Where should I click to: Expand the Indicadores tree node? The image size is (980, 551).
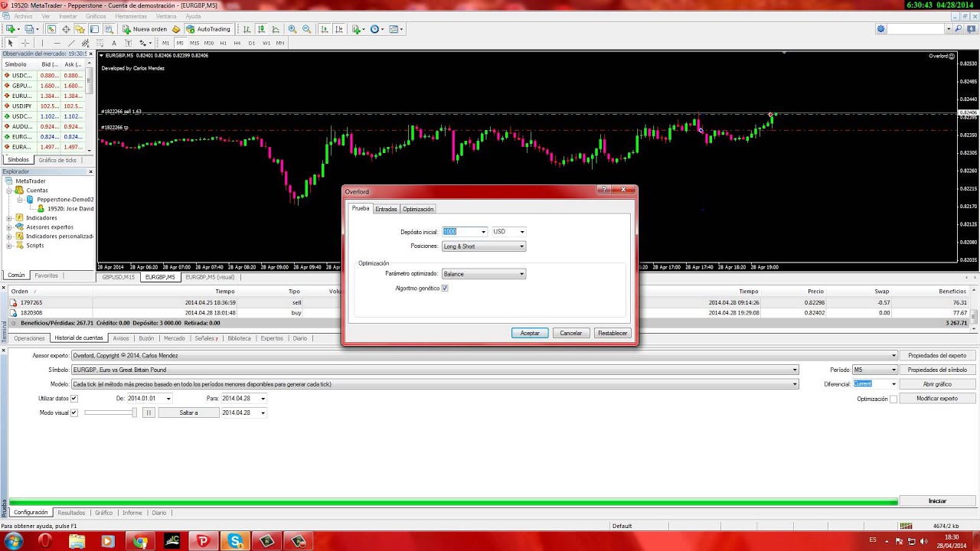coord(9,218)
